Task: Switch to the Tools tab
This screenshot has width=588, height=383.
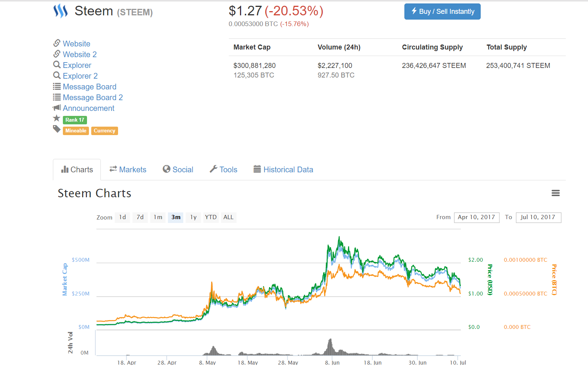Action: (223, 170)
